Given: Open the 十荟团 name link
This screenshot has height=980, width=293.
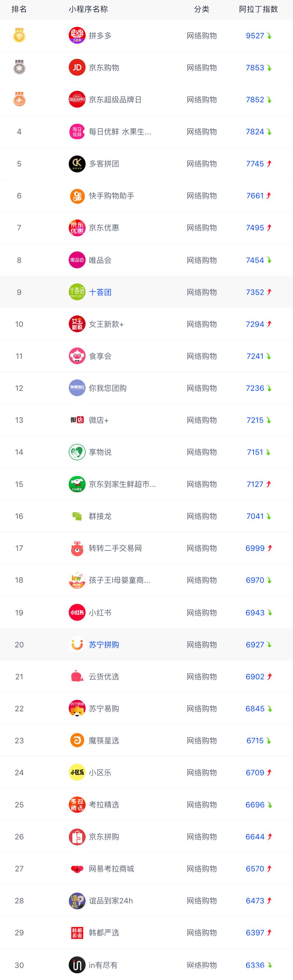Looking at the screenshot, I should point(100,292).
